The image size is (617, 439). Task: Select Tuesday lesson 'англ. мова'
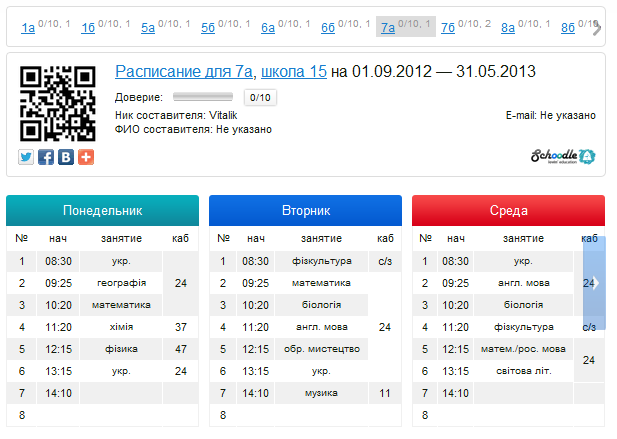[321, 327]
